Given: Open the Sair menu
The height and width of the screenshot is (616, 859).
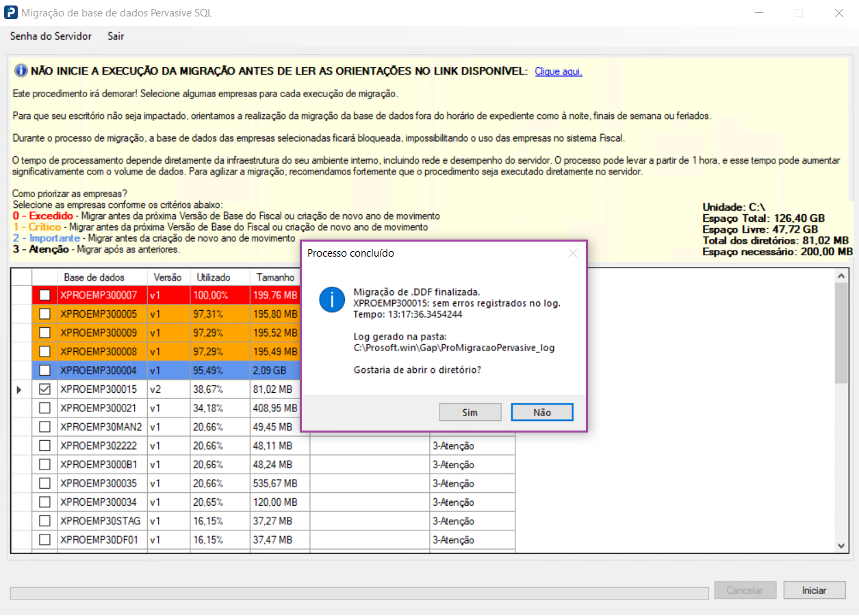Looking at the screenshot, I should tap(116, 36).
